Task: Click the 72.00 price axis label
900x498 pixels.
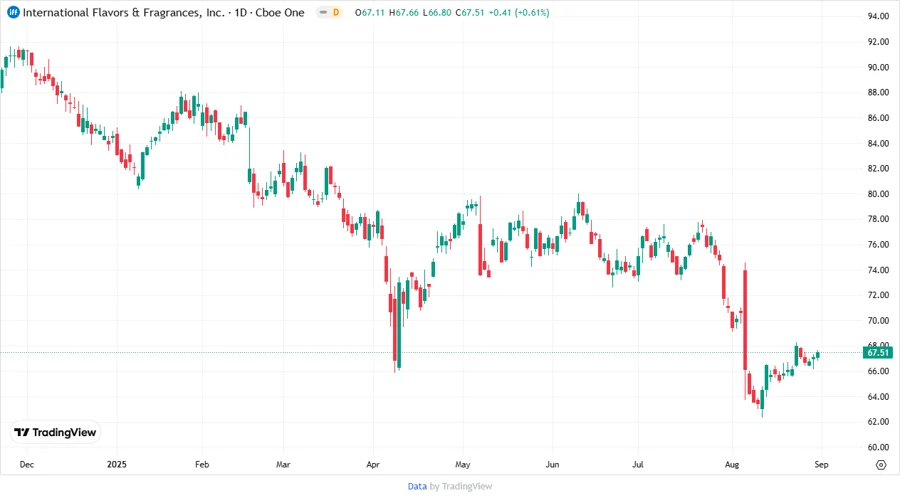Action: tap(878, 295)
